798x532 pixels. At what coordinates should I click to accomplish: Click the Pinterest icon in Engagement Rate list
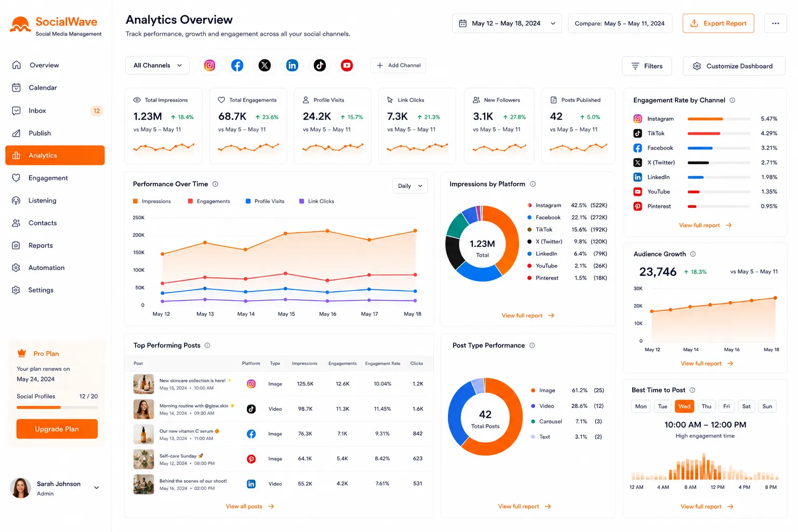click(637, 206)
